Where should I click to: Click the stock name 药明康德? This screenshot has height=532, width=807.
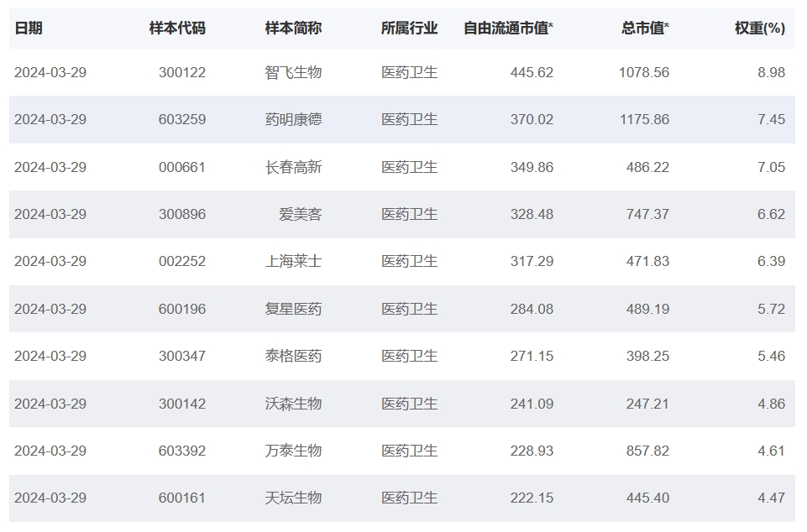pyautogui.click(x=293, y=119)
